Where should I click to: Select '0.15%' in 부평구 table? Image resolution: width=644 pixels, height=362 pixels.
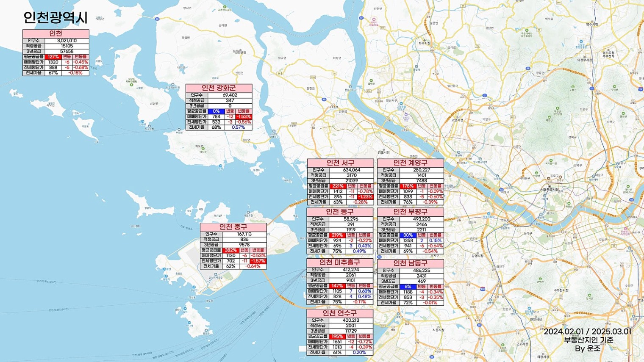pyautogui.click(x=435, y=240)
